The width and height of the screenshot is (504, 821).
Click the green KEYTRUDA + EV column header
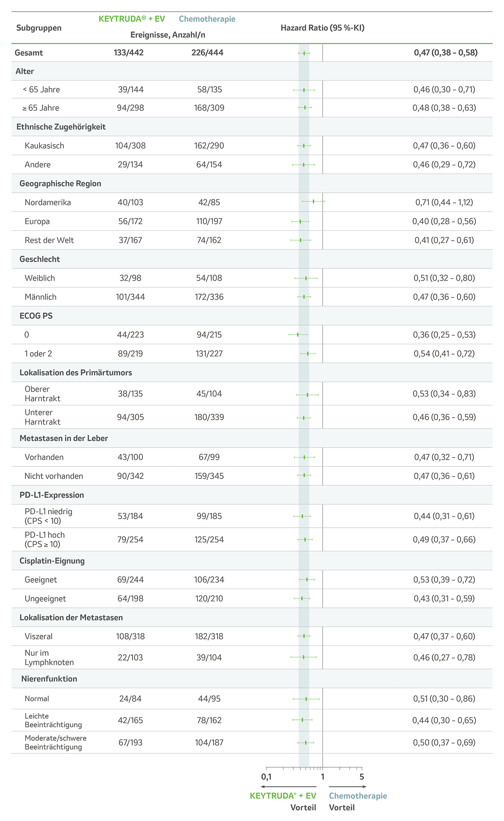[131, 19]
